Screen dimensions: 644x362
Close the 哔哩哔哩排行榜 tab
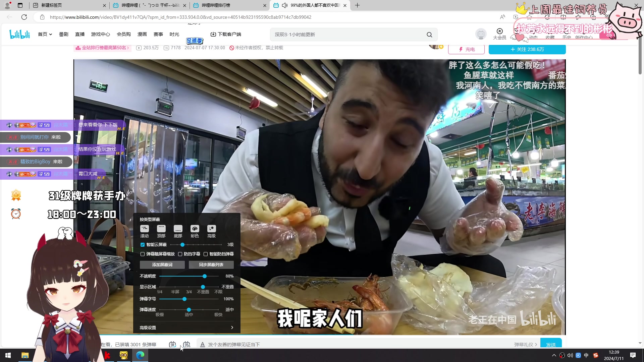coord(265,5)
